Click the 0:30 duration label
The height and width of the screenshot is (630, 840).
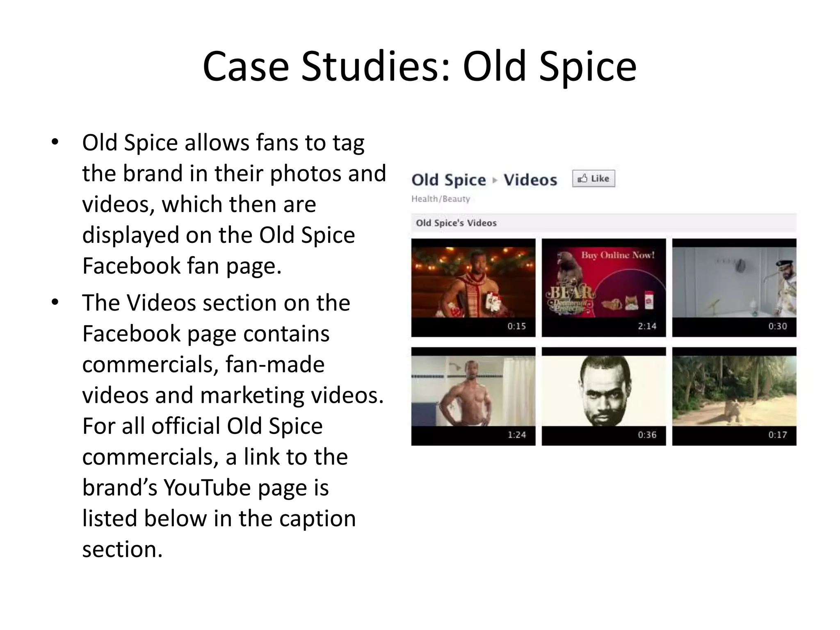777,326
